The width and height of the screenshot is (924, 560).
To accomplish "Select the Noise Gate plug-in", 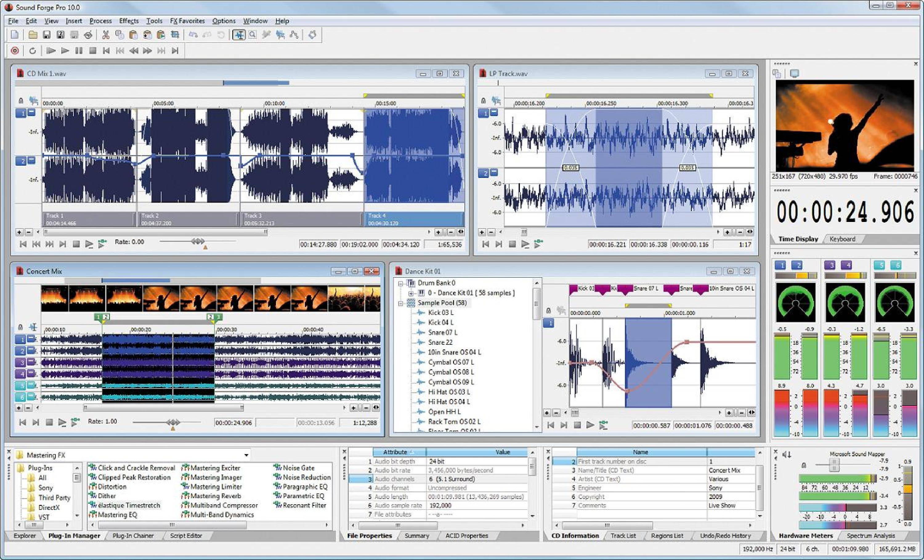I will coord(299,467).
